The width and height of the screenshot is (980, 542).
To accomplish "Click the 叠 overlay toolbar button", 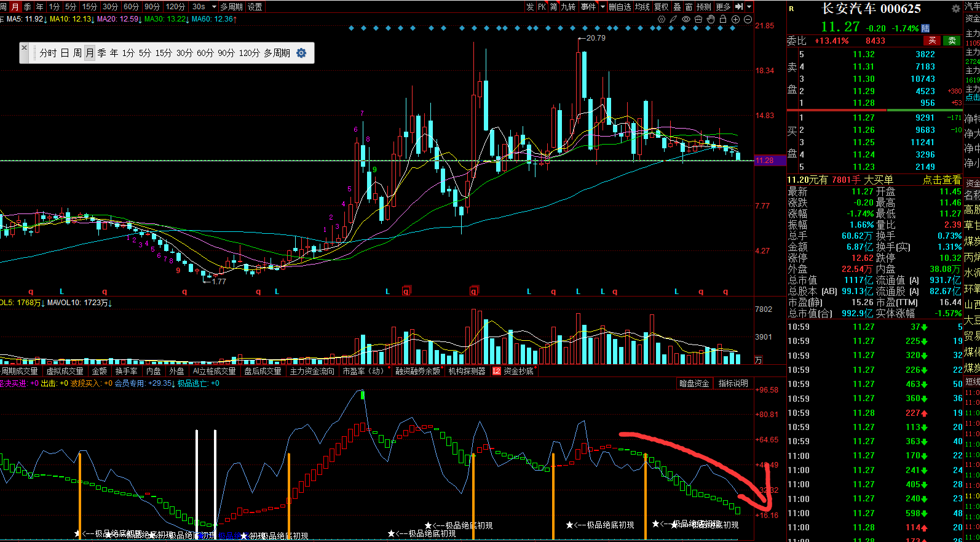I will point(677,7).
